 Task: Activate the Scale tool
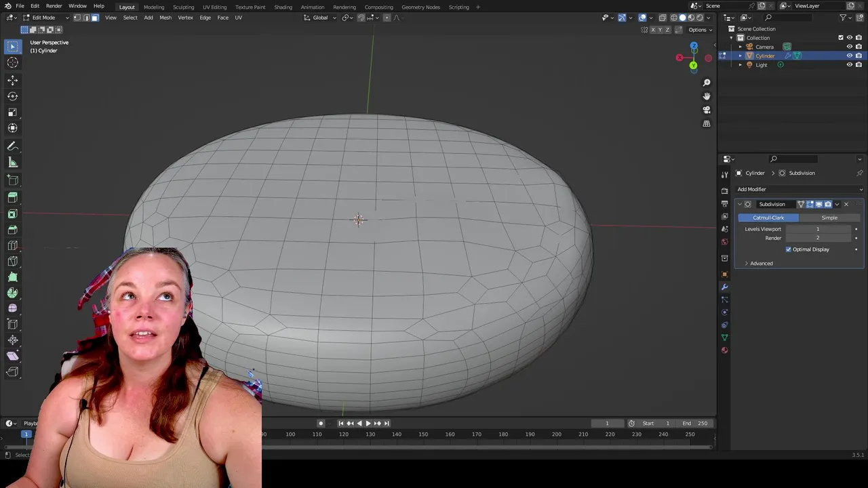pyautogui.click(x=12, y=112)
